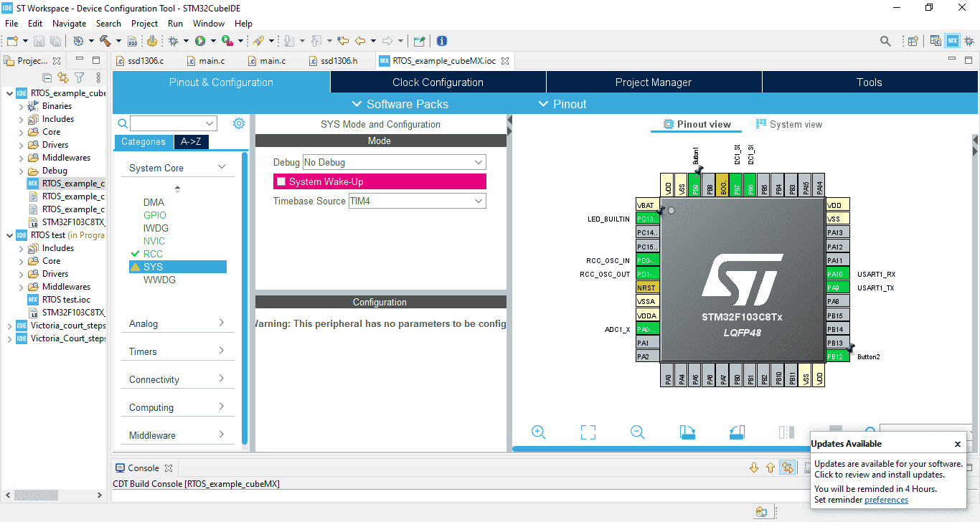Click the PA10 pin on the chip

pos(838,274)
